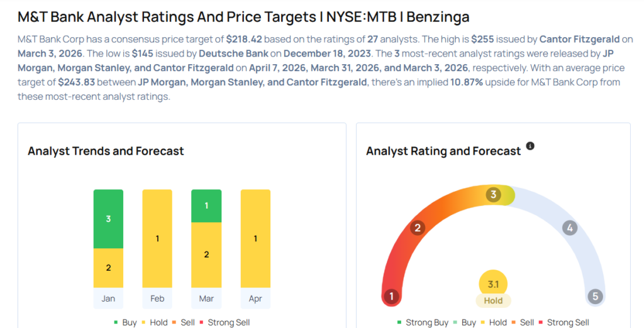Click the Hold badge under the 3.1 score
The image size is (644, 328).
493,300
